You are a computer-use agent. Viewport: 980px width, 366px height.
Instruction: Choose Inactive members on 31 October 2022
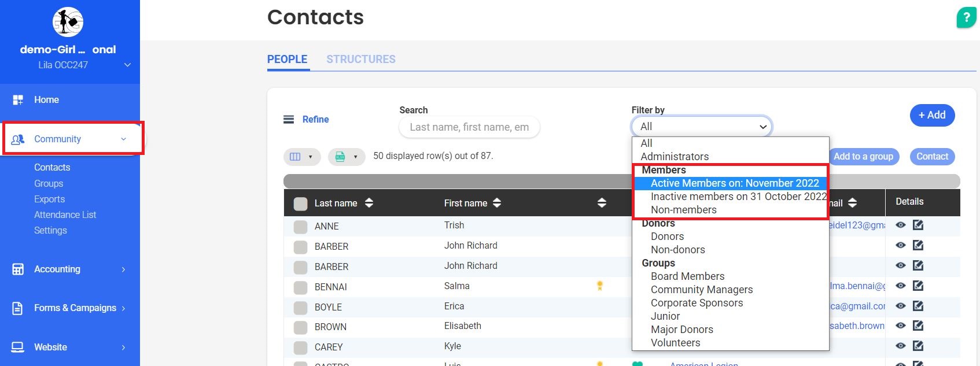[x=738, y=197]
